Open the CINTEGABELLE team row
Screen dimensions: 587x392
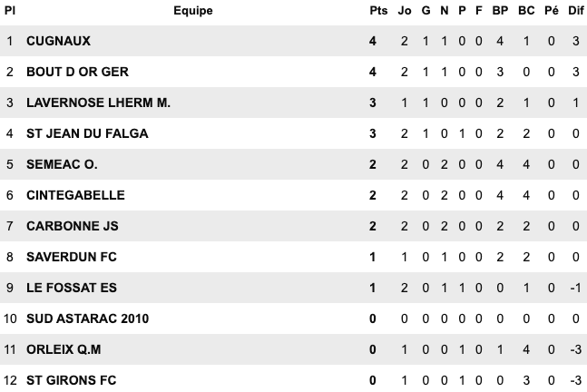[75, 196]
